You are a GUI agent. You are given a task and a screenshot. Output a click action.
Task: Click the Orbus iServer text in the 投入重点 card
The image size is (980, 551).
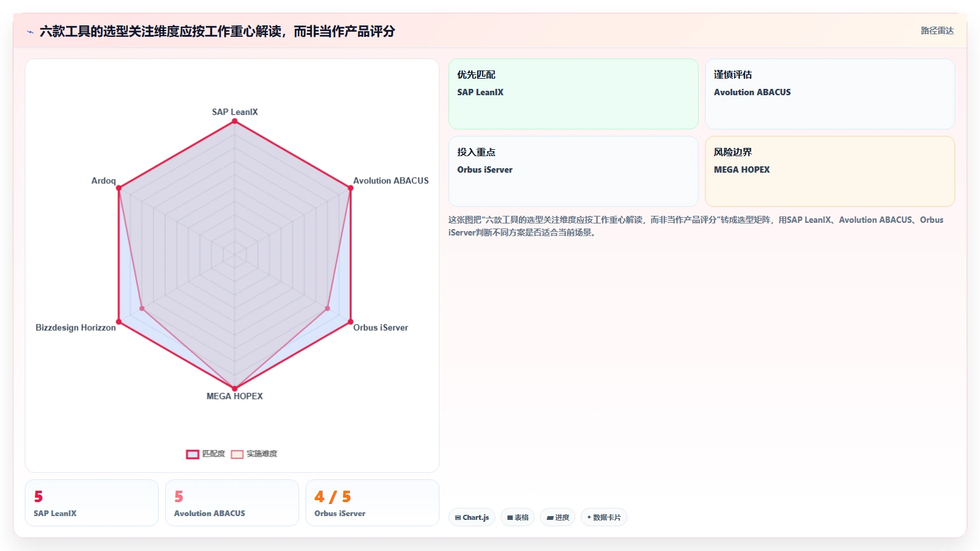[485, 169]
